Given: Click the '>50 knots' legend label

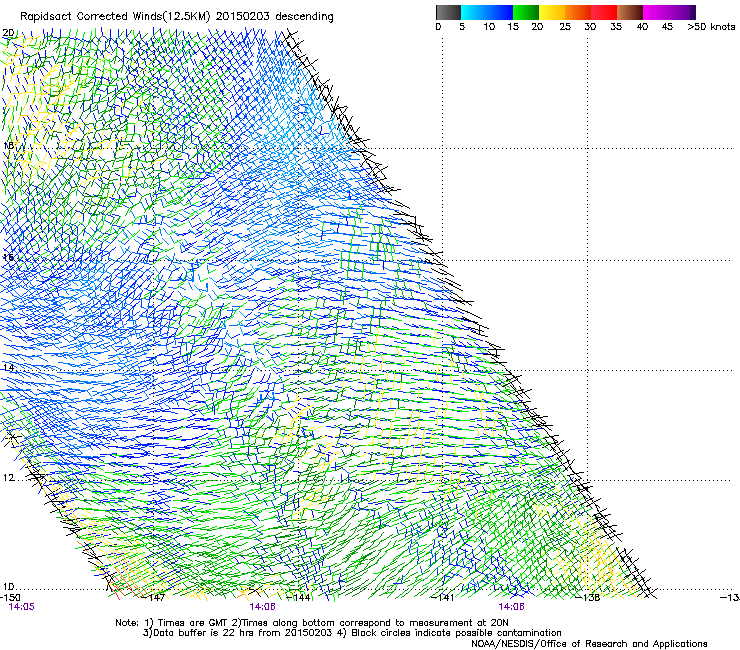Looking at the screenshot, I should click(x=711, y=27).
